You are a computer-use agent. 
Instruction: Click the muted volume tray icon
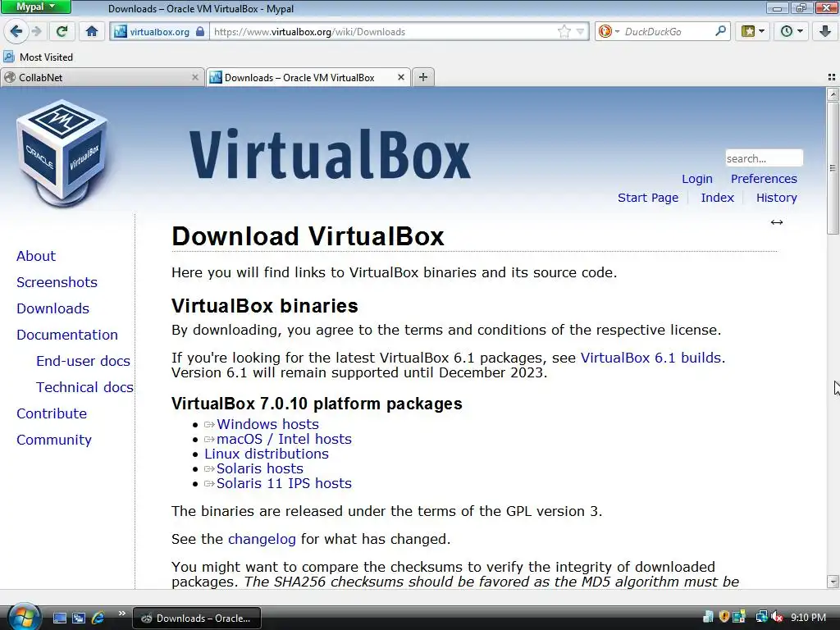pyautogui.click(x=777, y=617)
